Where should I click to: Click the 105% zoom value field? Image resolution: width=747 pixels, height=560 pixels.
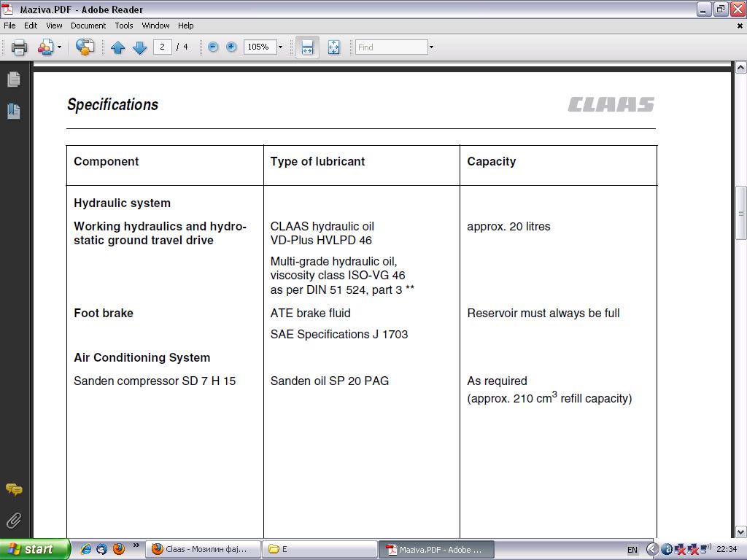pos(260,47)
